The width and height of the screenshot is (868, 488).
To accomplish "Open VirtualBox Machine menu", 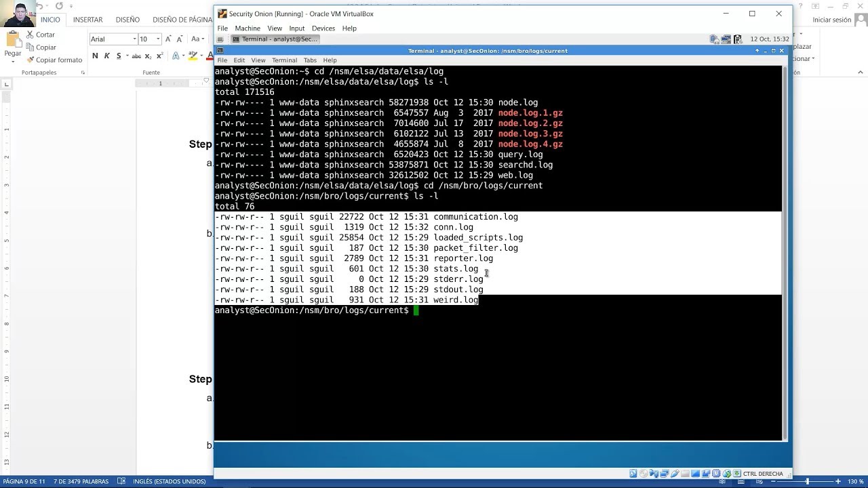I will [x=248, y=28].
